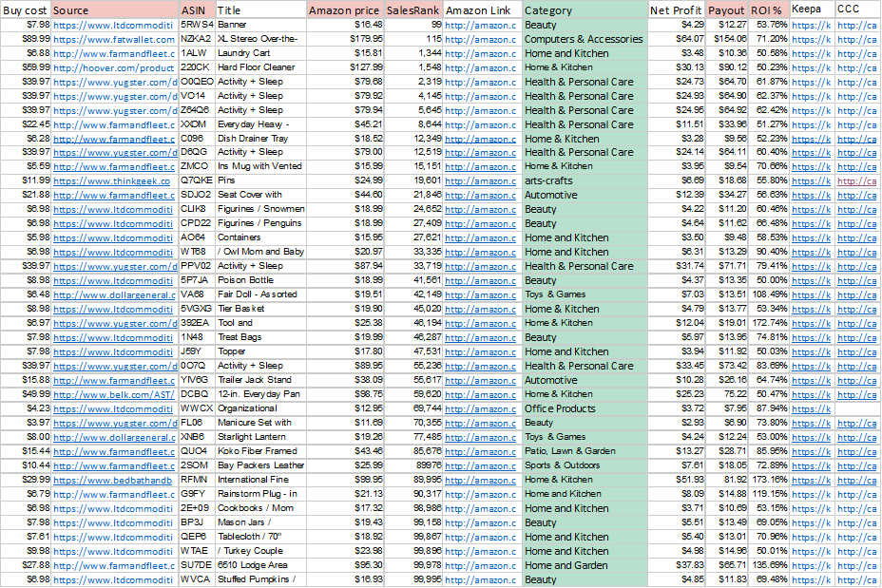Open the bedbathandb source link

click(x=112, y=480)
